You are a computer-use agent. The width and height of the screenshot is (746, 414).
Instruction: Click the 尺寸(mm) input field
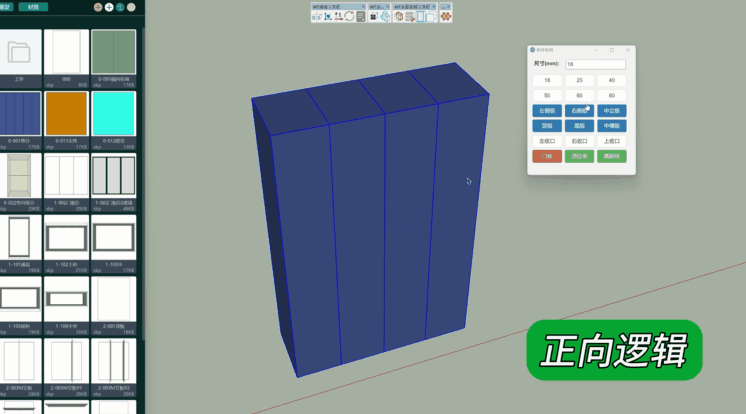click(595, 64)
